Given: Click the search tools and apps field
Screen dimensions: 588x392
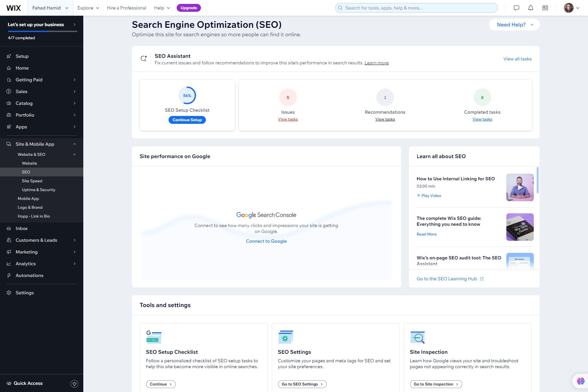Looking at the screenshot, I should [416, 8].
